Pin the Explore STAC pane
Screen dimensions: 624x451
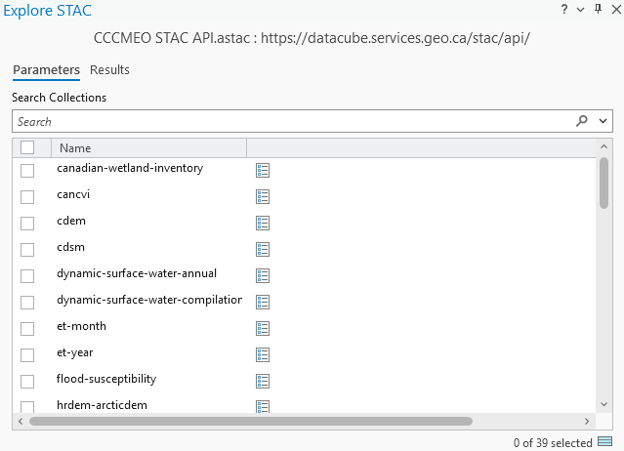[598, 9]
